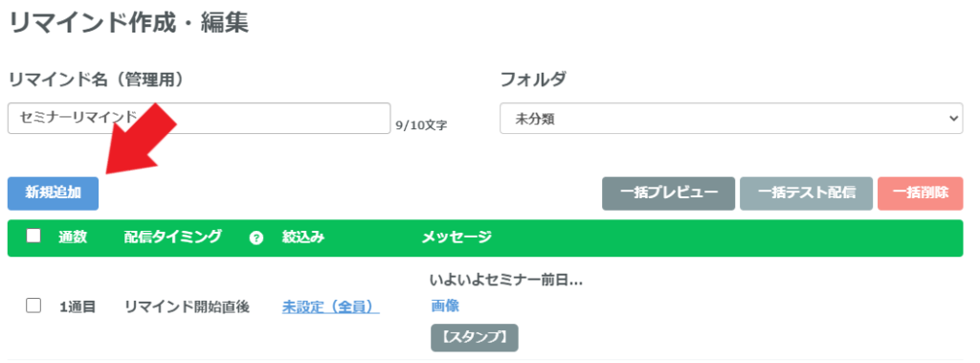Click the メッセージ column header
This screenshot has width=980, height=363.
coord(457,238)
